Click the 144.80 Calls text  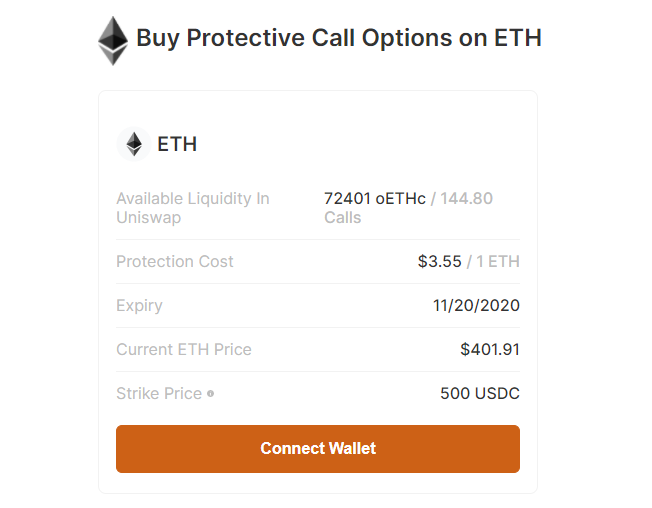[408, 208]
